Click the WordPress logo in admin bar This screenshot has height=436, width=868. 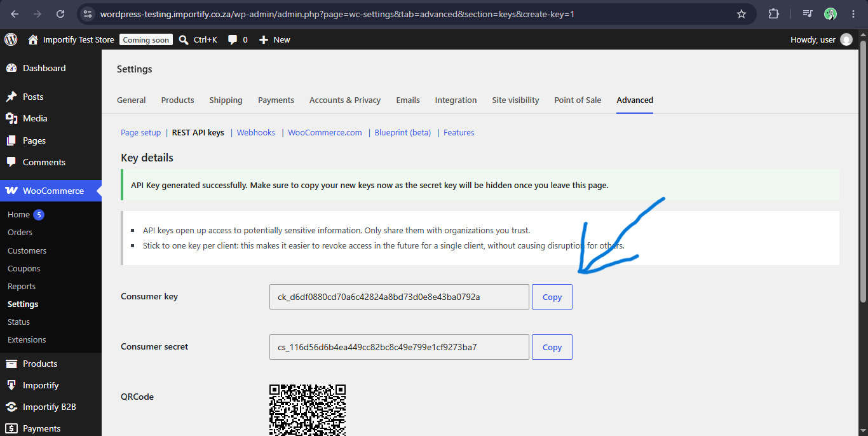(11, 39)
